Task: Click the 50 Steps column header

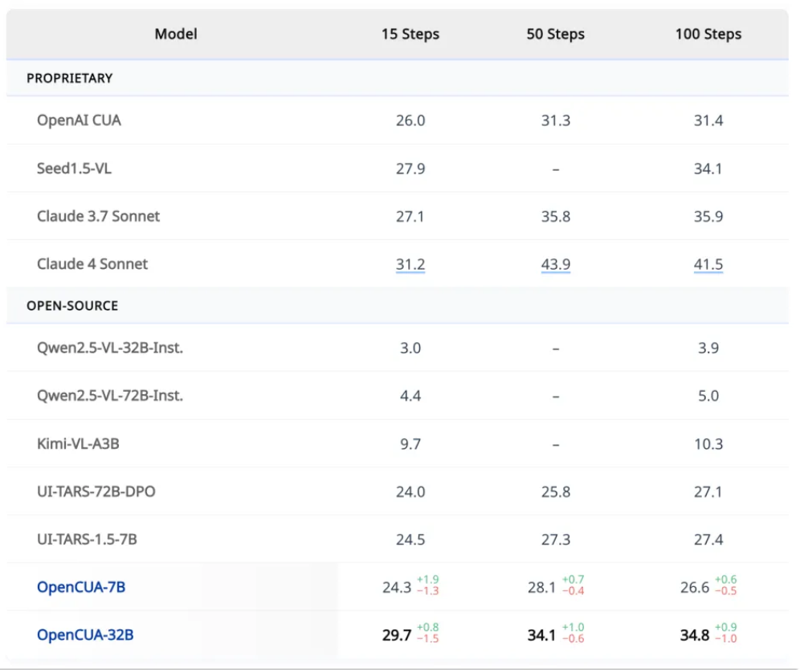Action: click(555, 34)
